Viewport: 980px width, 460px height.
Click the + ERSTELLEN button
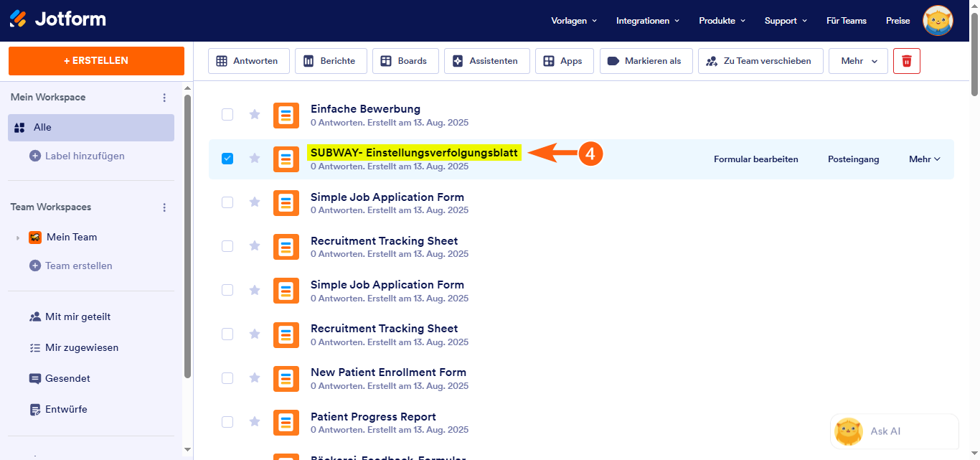[96, 61]
